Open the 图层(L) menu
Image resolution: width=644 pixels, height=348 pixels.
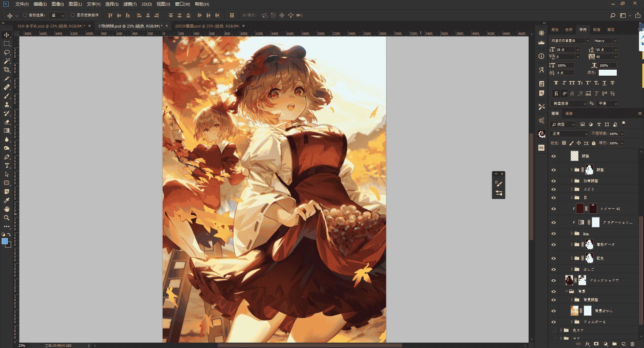[75, 4]
